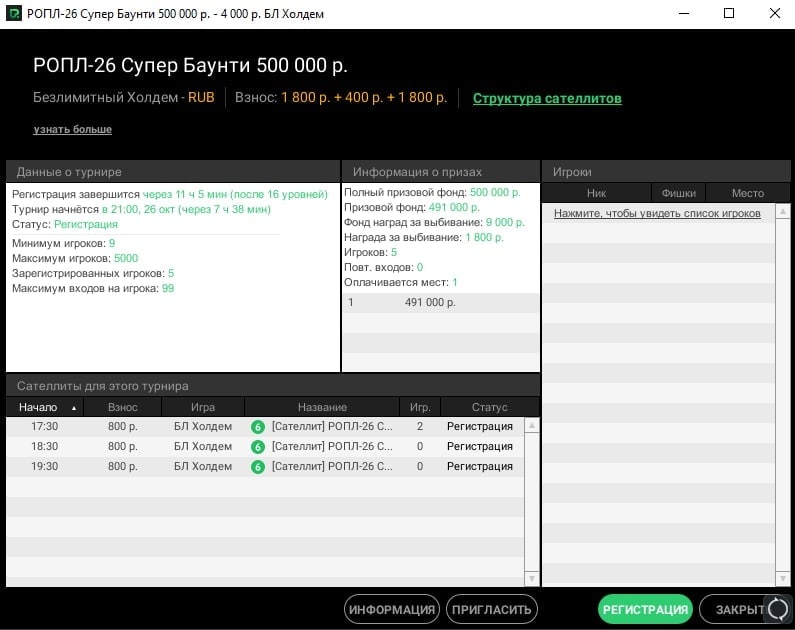
Task: Sort players by Ник column header
Action: click(596, 193)
